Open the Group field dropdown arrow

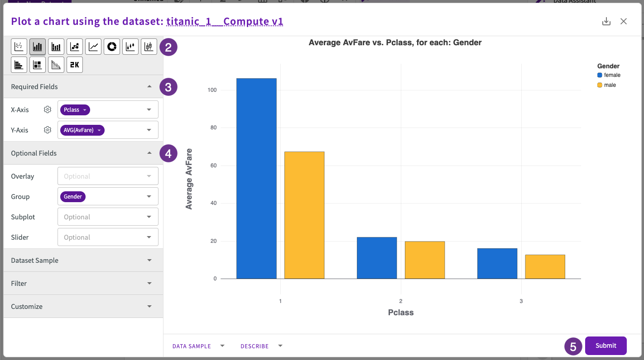tap(149, 196)
